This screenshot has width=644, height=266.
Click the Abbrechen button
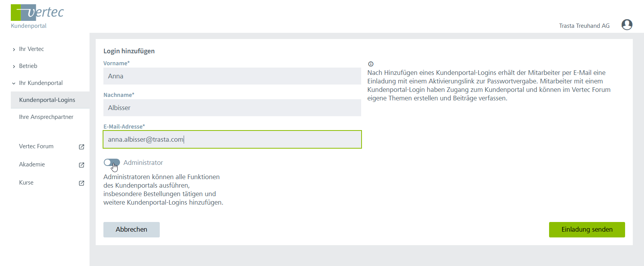[x=132, y=230]
